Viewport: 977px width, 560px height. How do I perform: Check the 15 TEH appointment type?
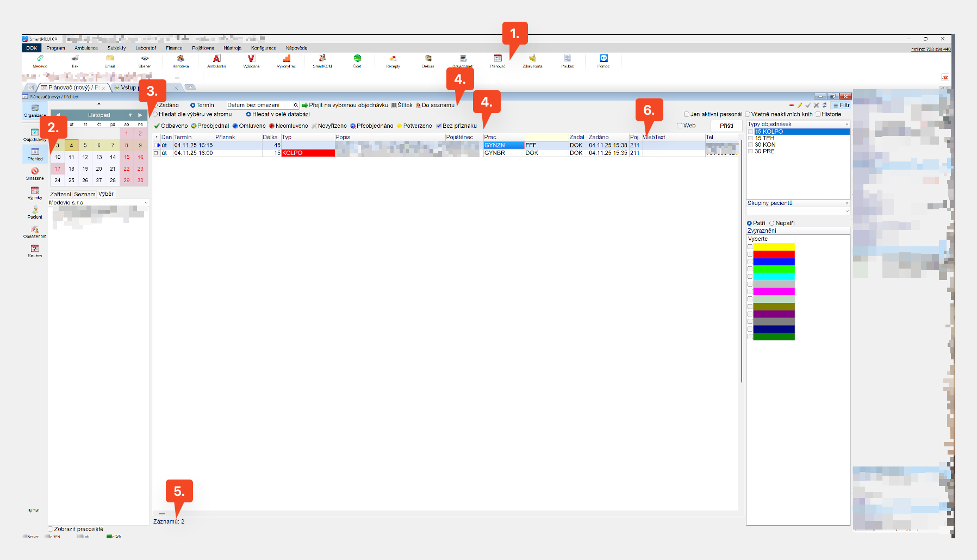(750, 138)
